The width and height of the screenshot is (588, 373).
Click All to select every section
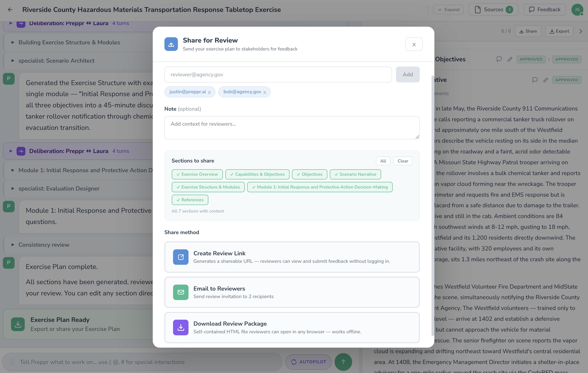point(383,161)
